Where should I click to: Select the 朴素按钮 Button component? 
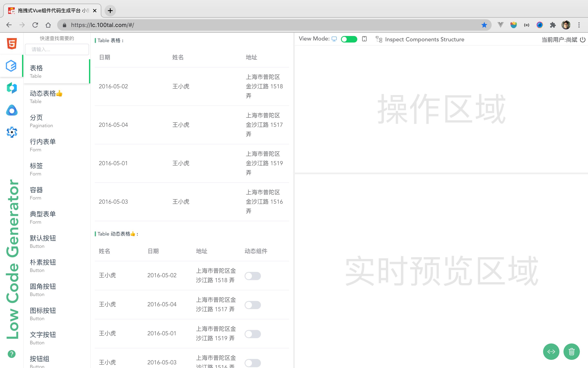point(57,266)
